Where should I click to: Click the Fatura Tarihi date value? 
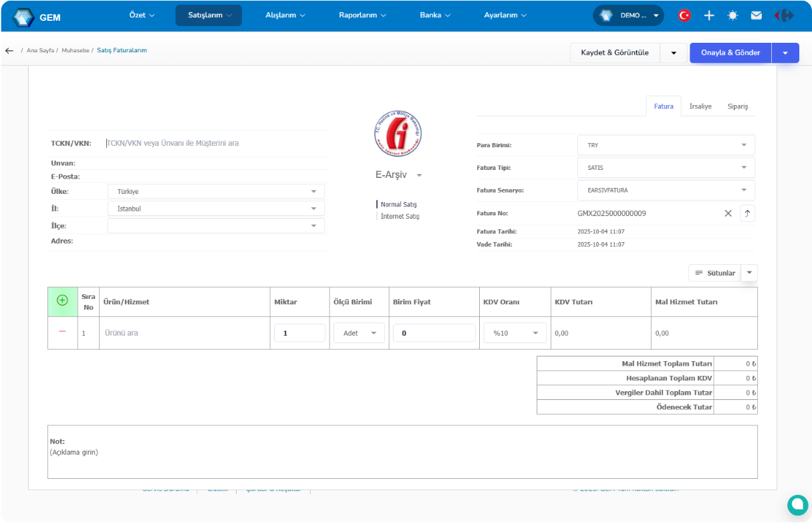601,231
